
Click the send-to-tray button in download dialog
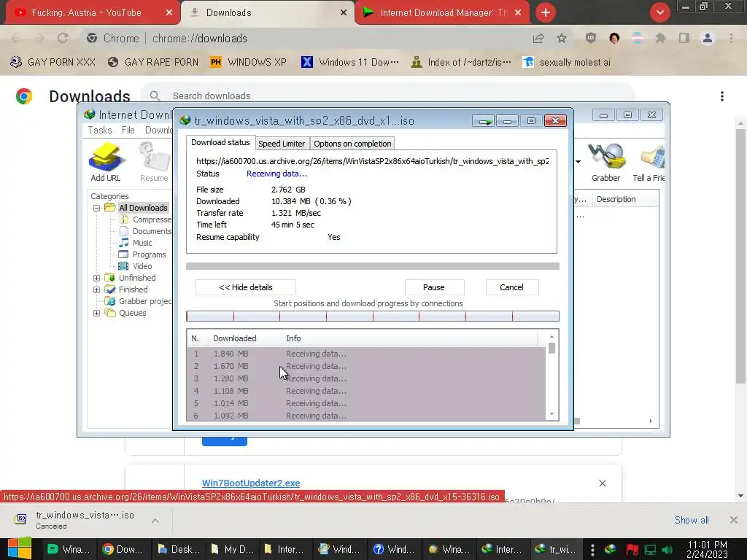click(x=484, y=121)
